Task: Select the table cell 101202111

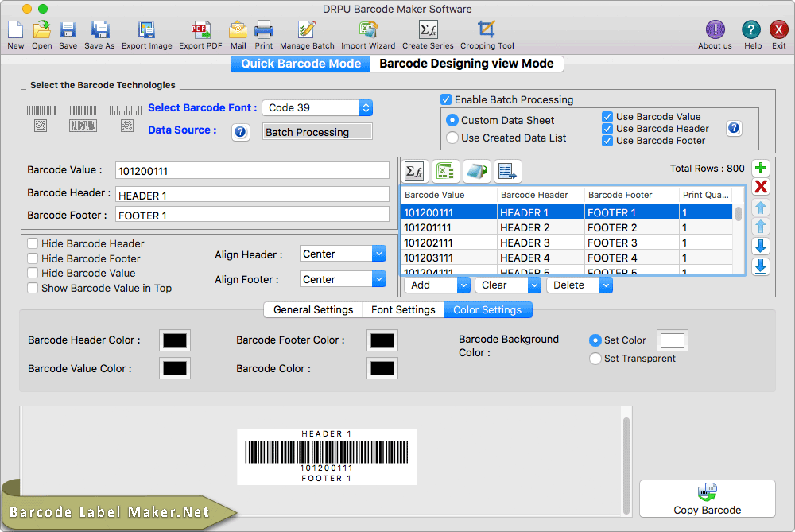Action: (x=448, y=243)
